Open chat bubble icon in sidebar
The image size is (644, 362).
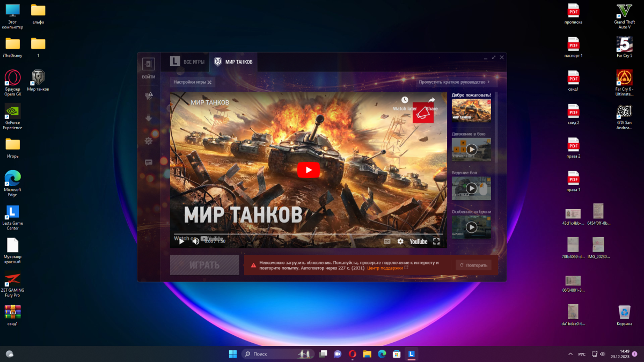[149, 162]
